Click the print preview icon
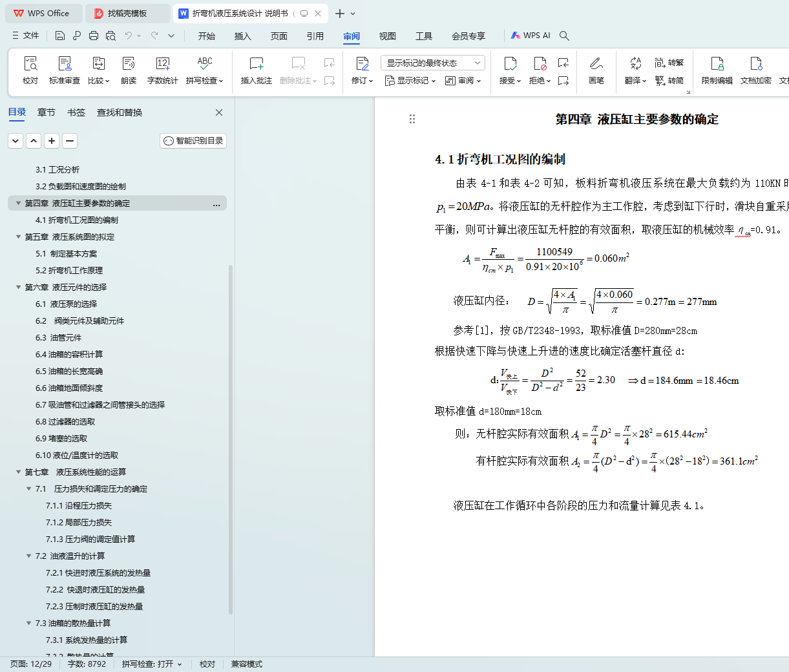Screen dimensions: 789x672 coord(110,36)
